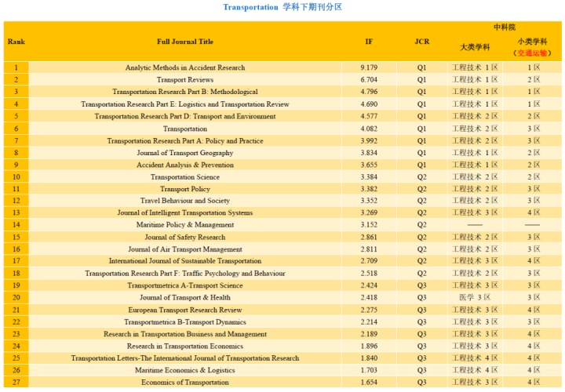
Task: Select 'Transportation Research Part B: Methodological'
Action: point(185,92)
